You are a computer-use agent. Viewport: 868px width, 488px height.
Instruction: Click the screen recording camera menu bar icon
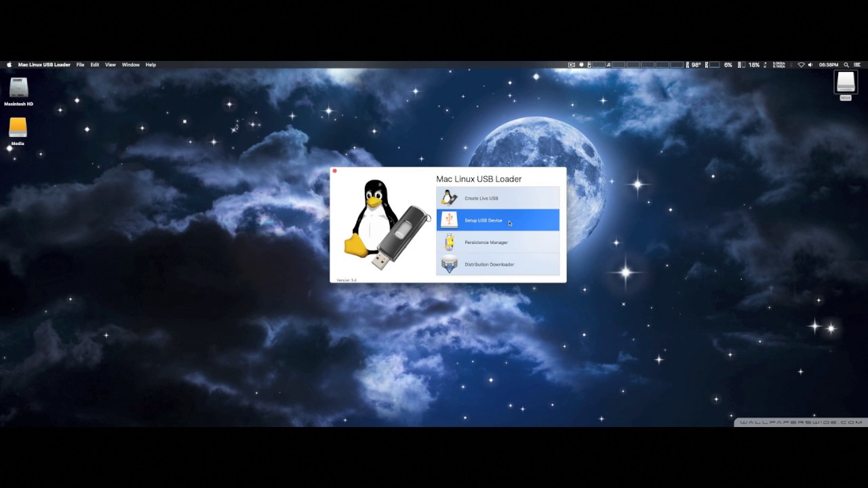[572, 65]
